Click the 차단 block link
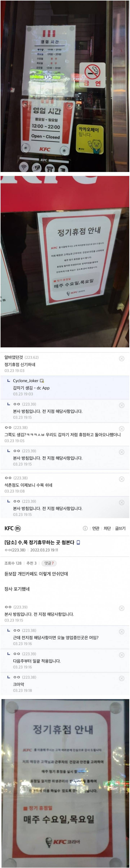This screenshot has width=130, height=868. pos(107,528)
